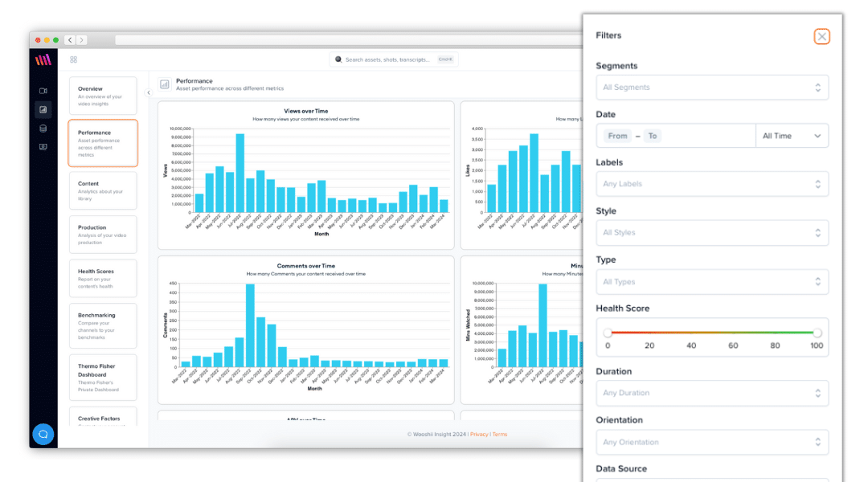Open the analytics panel from the sidebar
This screenshot has height=482, width=868.
[43, 110]
